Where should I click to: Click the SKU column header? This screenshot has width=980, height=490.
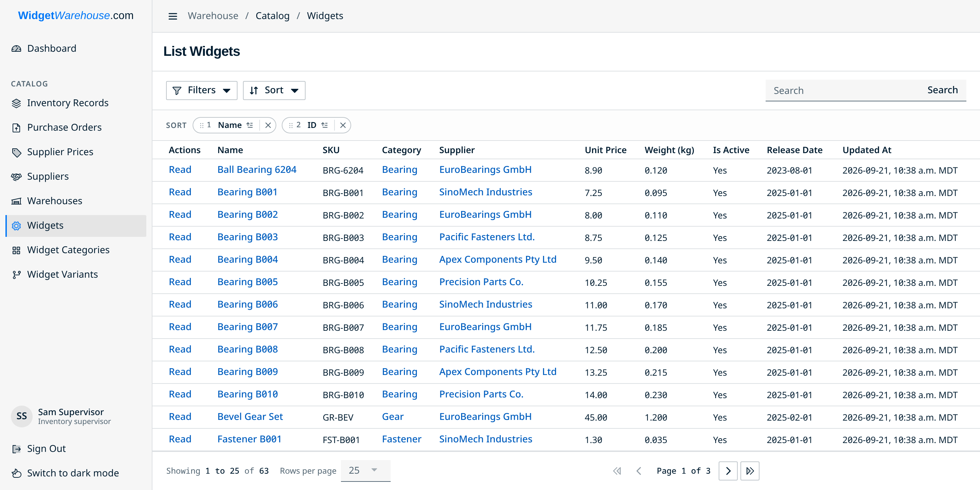point(331,150)
